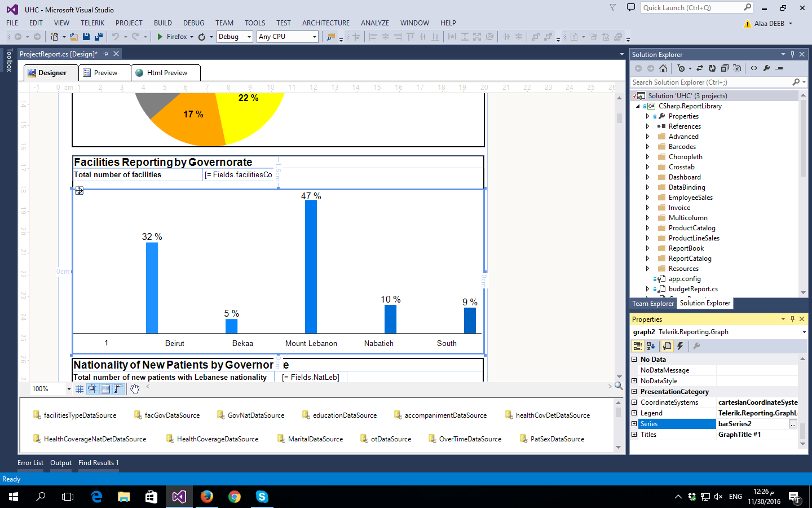Click the Series ellipsis button

[x=793, y=424]
